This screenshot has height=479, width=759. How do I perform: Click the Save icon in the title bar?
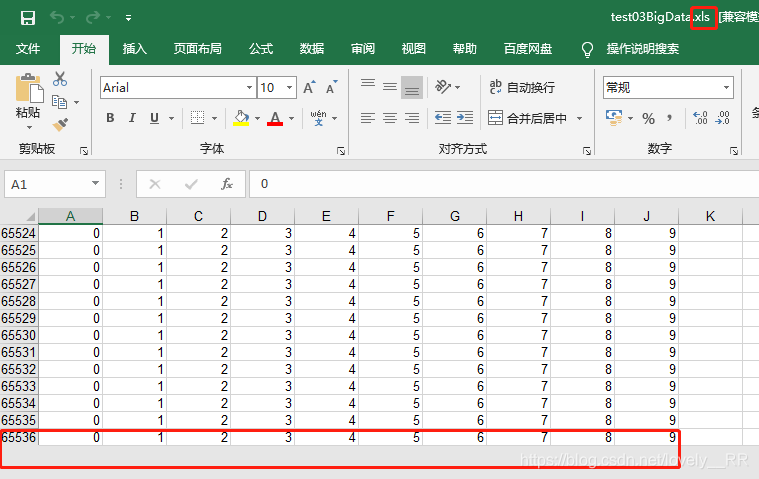pos(28,18)
